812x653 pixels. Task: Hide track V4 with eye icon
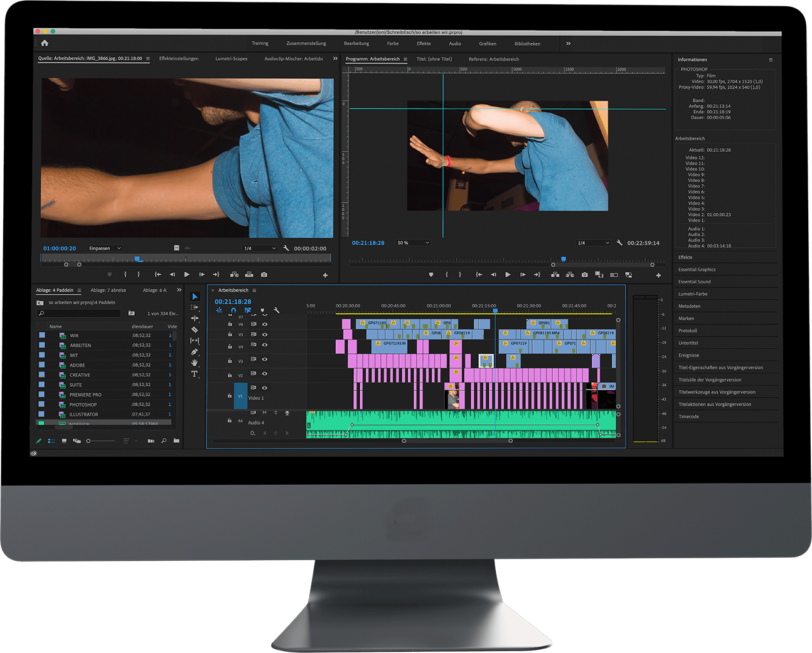(265, 346)
